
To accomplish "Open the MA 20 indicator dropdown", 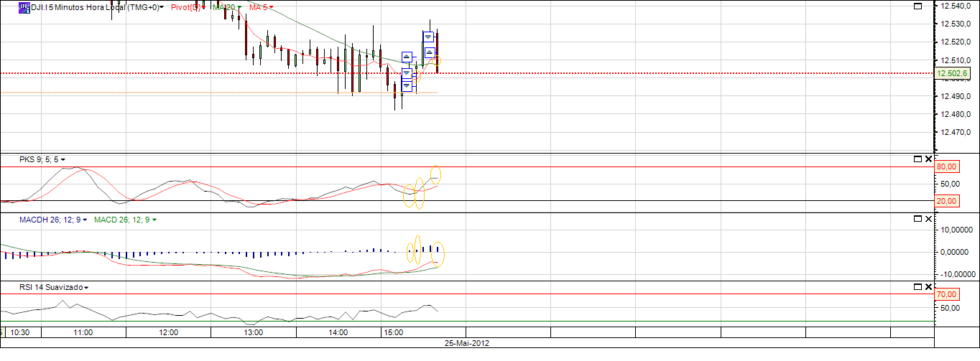I will [240, 6].
